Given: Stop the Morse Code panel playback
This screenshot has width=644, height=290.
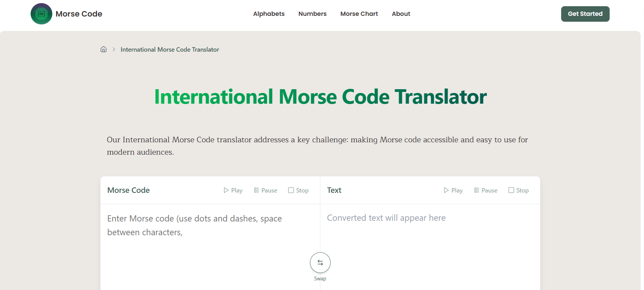Looking at the screenshot, I should click(298, 190).
